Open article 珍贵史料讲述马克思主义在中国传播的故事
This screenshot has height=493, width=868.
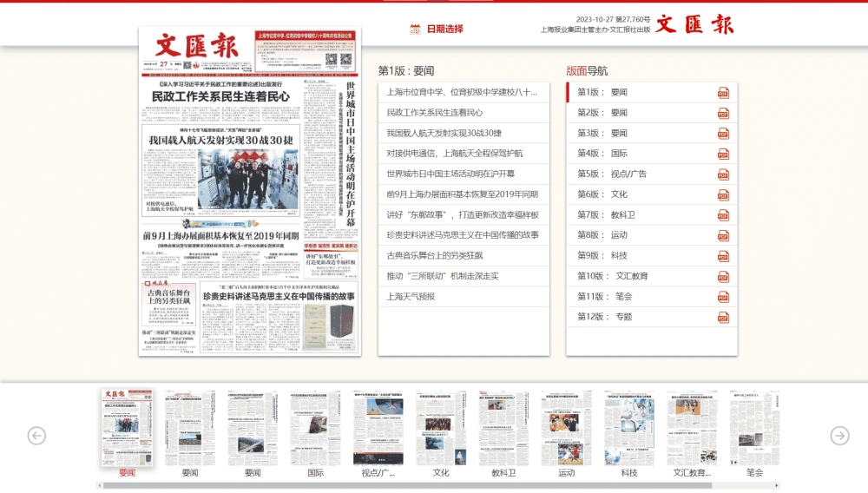coord(463,235)
